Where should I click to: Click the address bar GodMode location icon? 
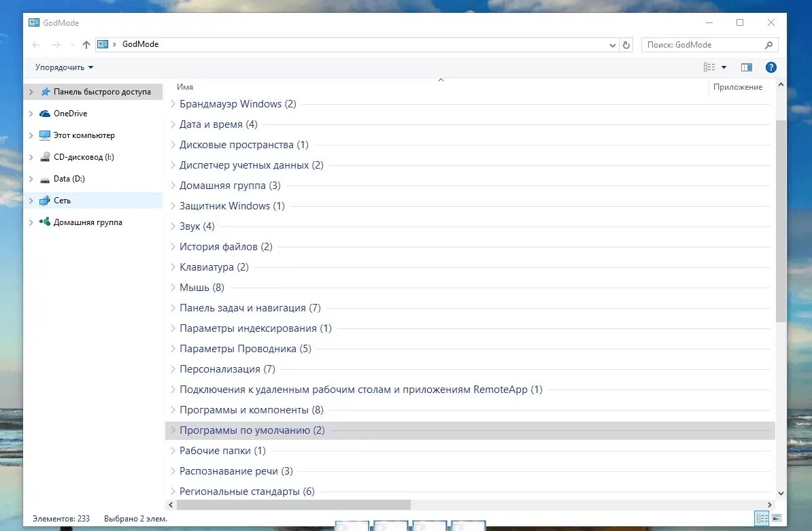[103, 44]
